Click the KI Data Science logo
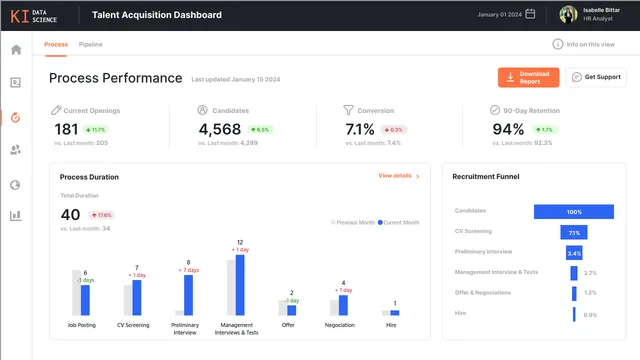640x360 pixels. point(33,16)
